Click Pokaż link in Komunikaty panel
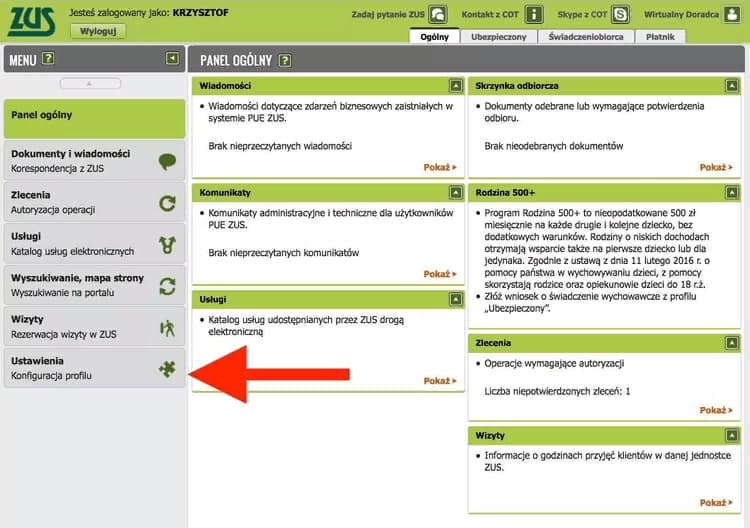This screenshot has width=750, height=528. pyautogui.click(x=439, y=274)
